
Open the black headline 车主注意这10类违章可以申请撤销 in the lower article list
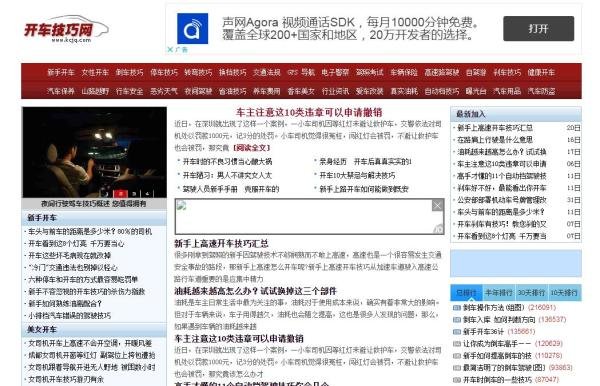[239, 339]
